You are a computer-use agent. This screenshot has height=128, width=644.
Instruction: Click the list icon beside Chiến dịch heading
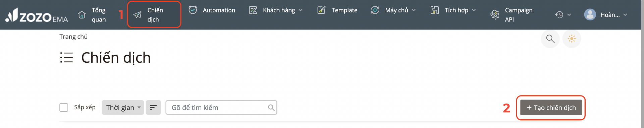tap(66, 57)
